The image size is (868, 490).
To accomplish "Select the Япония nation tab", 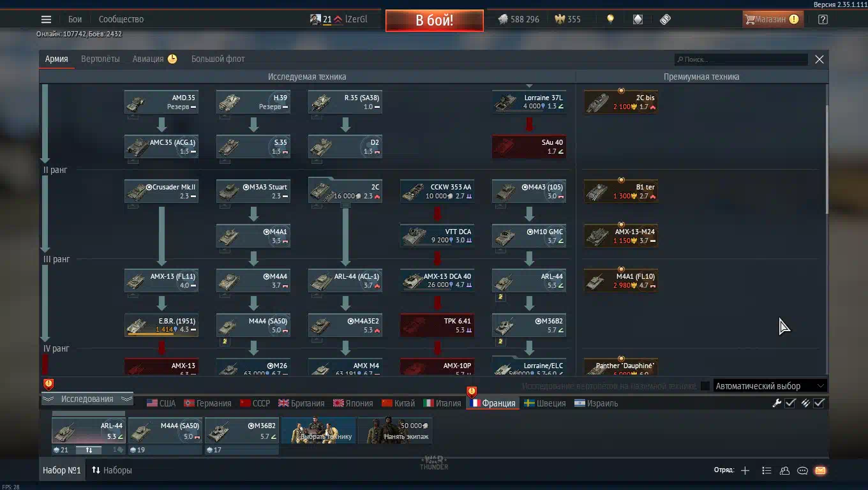I will click(x=353, y=403).
